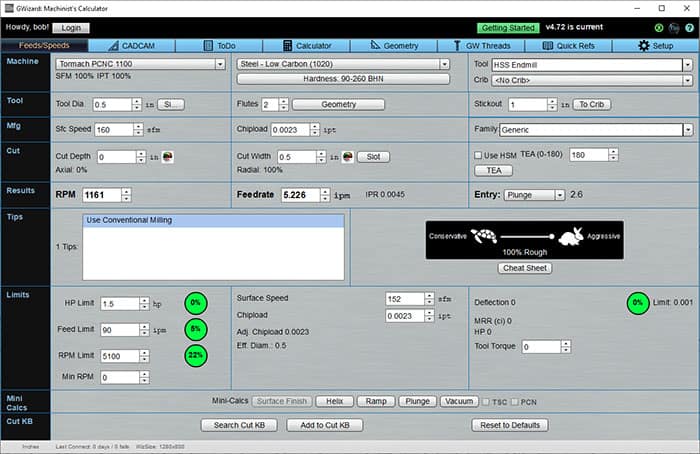Switch to the ToDo tab
Screen dimensions: 700x454
pyautogui.click(x=219, y=46)
